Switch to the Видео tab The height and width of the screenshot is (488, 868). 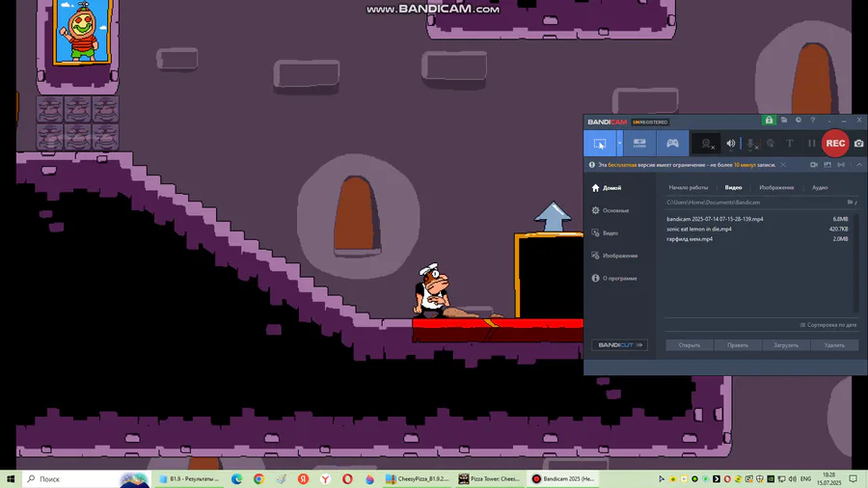pos(733,187)
